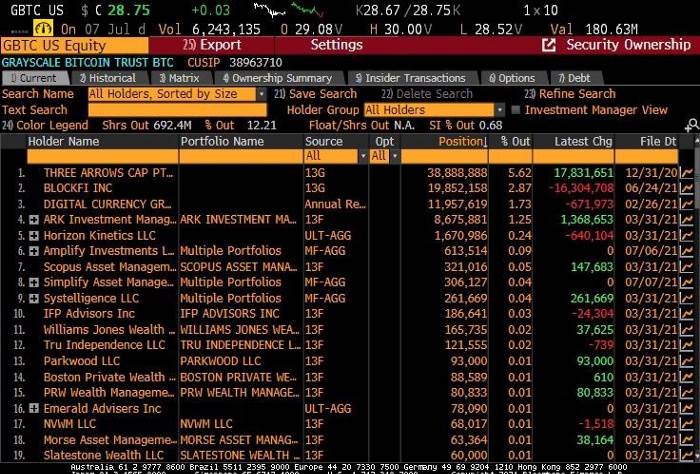Image resolution: width=700 pixels, height=474 pixels.
Task: Switch to Options tab
Action: 512,78
